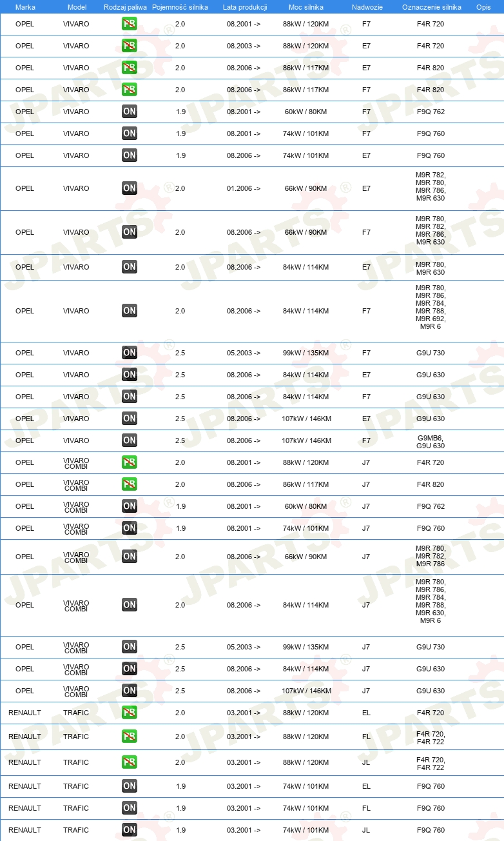The height and width of the screenshot is (841, 504).
Task: Click the Model column header
Action: coord(77,7)
